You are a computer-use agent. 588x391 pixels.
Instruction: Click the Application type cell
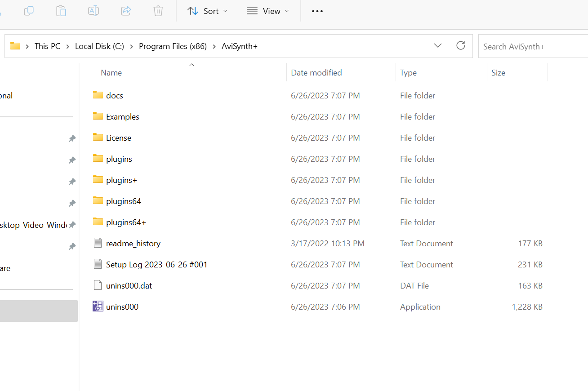pyautogui.click(x=420, y=307)
